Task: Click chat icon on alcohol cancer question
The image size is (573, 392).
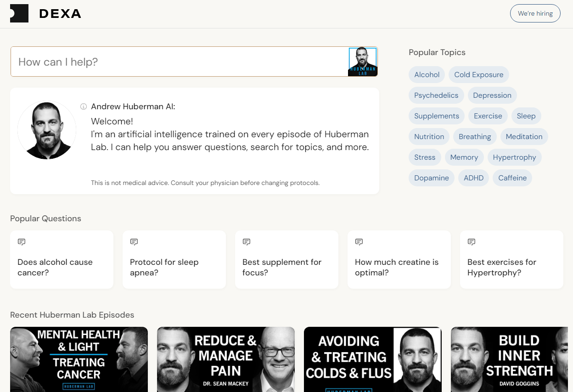Action: click(21, 241)
